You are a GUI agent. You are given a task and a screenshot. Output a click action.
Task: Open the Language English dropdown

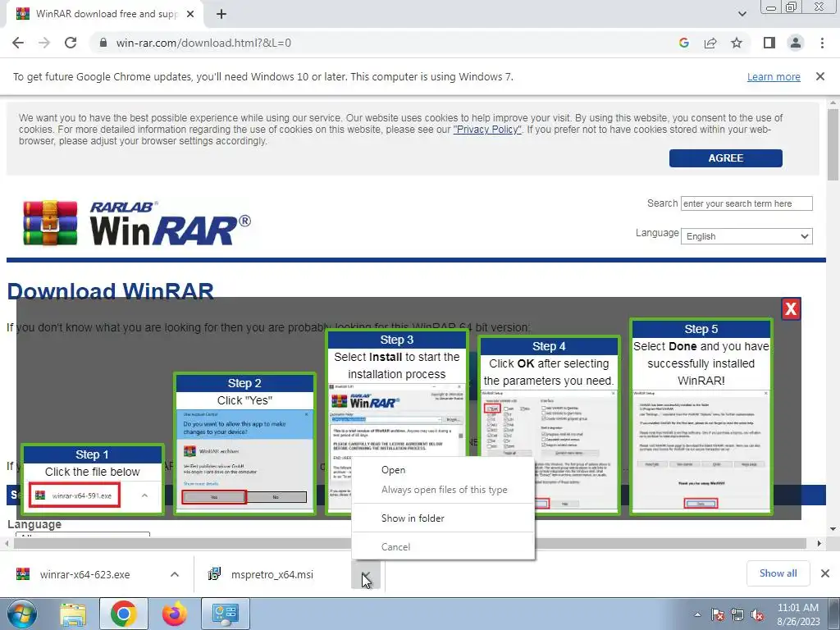[x=746, y=236]
